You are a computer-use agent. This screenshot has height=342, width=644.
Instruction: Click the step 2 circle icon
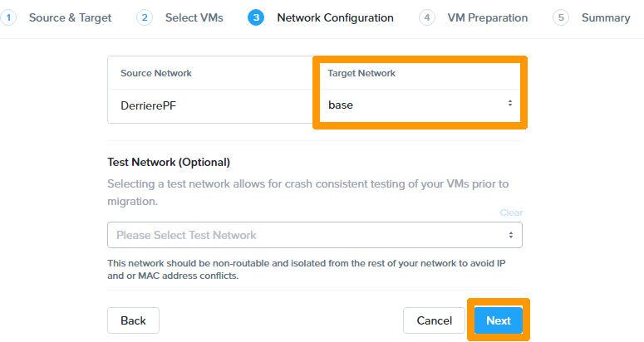click(145, 17)
